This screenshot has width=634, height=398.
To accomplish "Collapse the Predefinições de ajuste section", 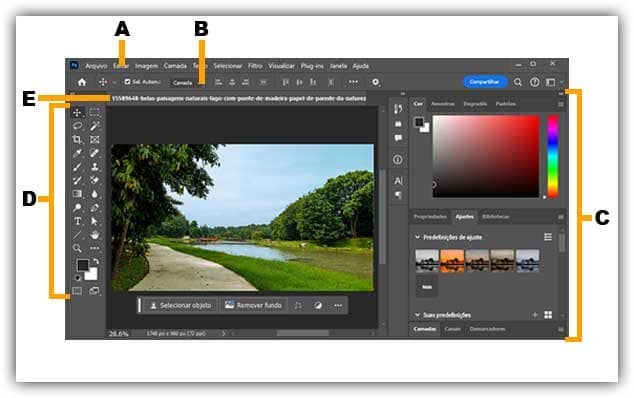I will click(417, 237).
